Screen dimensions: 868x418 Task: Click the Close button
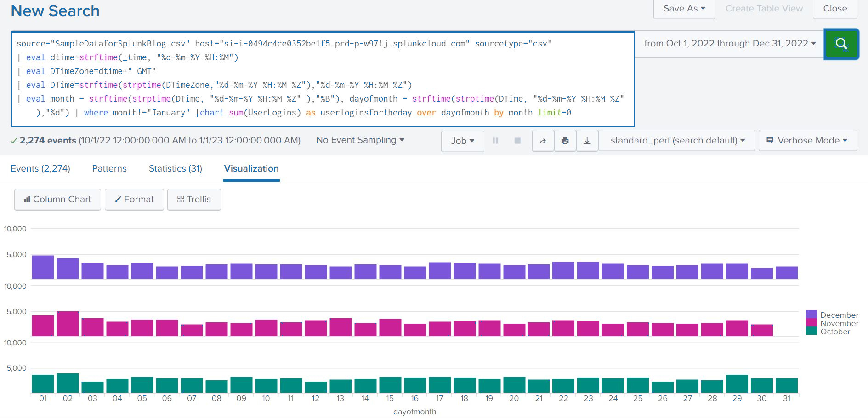click(x=835, y=9)
